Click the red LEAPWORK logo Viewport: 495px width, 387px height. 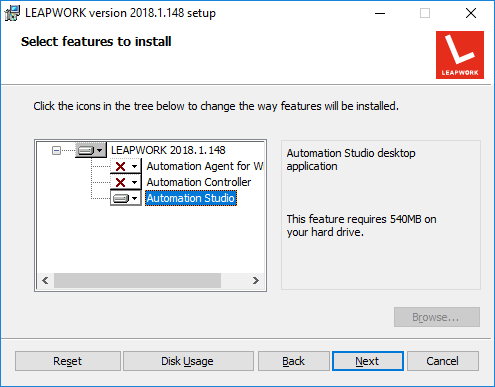pos(460,55)
